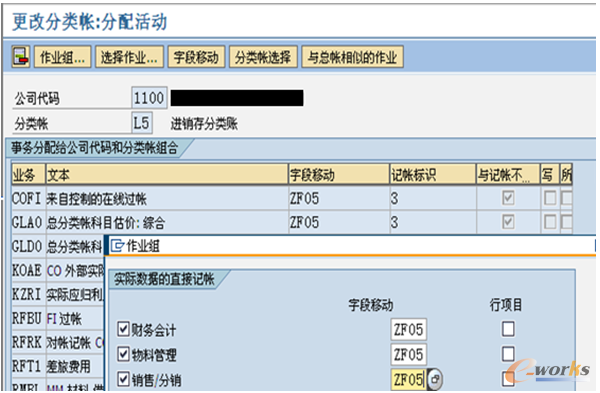Click the delete-row icon in the toolbar
The width and height of the screenshot is (600, 393).
coord(20,57)
